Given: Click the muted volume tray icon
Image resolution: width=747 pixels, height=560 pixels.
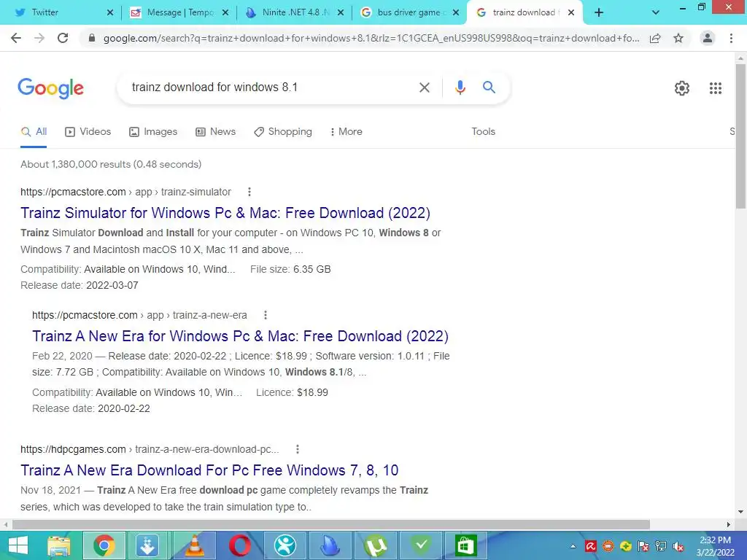Looking at the screenshot, I should (x=678, y=546).
